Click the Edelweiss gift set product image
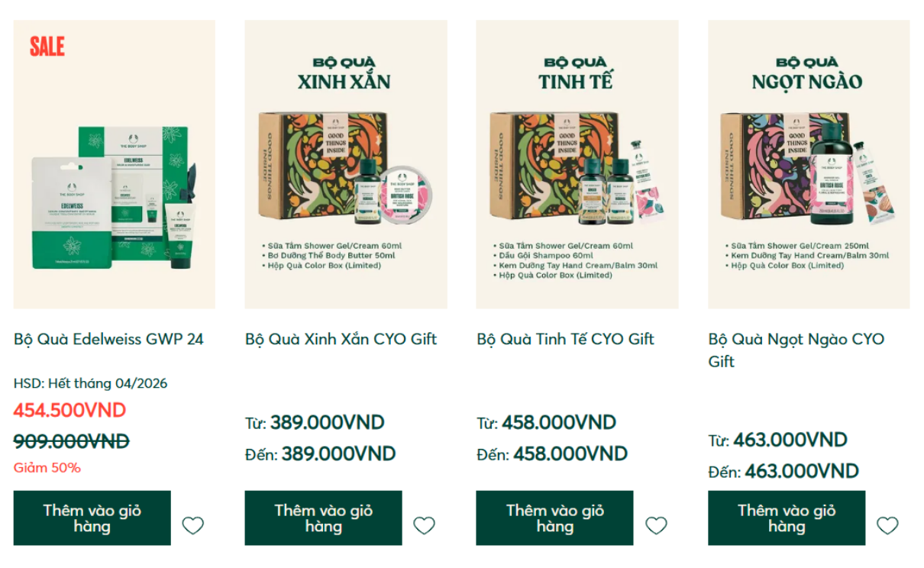 pyautogui.click(x=114, y=198)
